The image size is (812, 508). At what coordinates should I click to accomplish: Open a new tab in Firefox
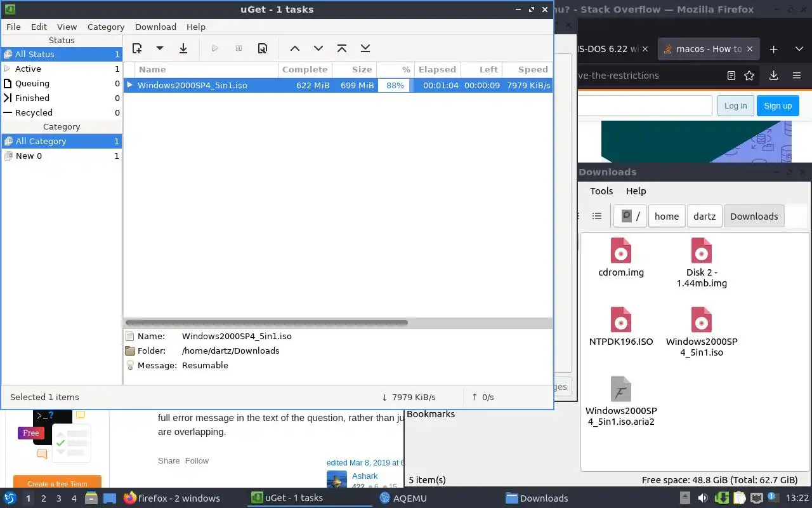[x=773, y=49]
